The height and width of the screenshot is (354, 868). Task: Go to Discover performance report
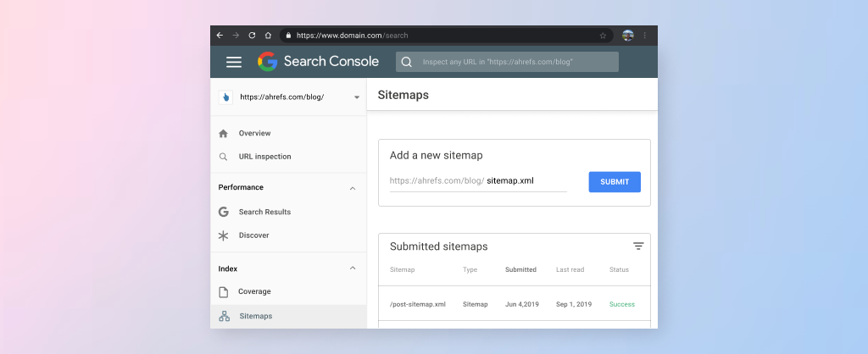tap(253, 235)
